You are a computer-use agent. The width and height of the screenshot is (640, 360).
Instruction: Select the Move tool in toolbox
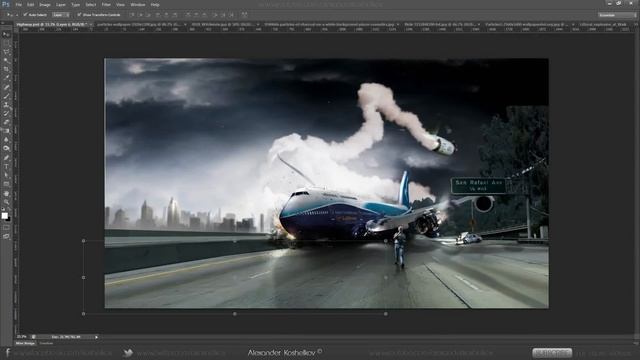(x=6, y=34)
